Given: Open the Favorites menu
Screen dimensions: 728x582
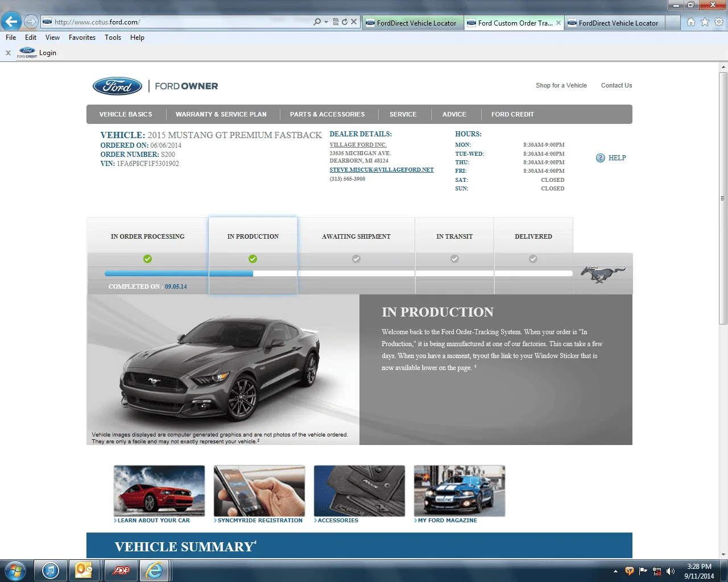Looking at the screenshot, I should coord(82,38).
